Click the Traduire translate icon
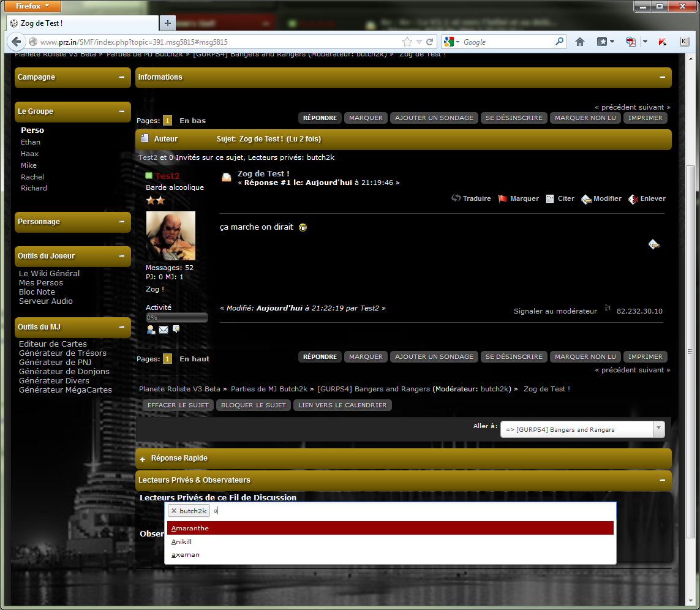The width and height of the screenshot is (700, 610). point(456,198)
